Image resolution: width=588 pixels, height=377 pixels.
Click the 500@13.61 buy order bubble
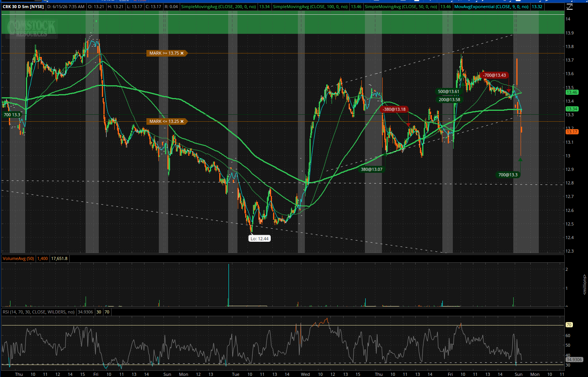pos(449,92)
